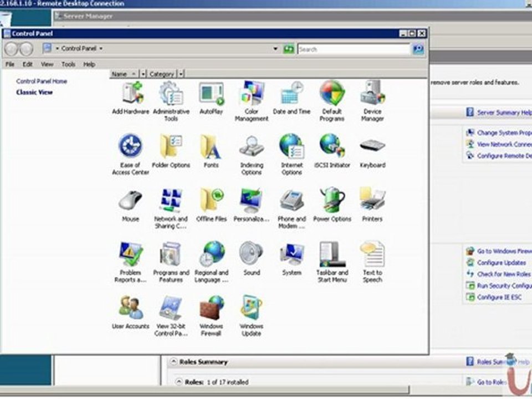Click the Refresh button beside the address bar
This screenshot has width=532, height=399.
(x=289, y=49)
